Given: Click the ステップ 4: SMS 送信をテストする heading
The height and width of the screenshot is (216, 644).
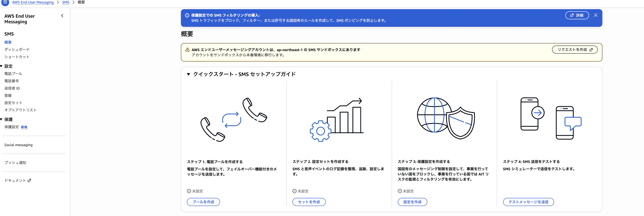Looking at the screenshot, I should point(531,162).
